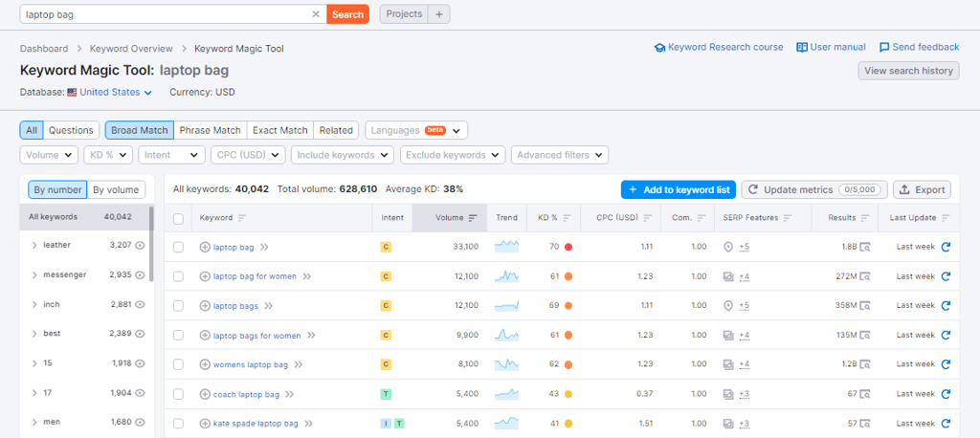Click location pin SERP feature for laptop bag
This screenshot has width=980, height=438.
(x=728, y=248)
